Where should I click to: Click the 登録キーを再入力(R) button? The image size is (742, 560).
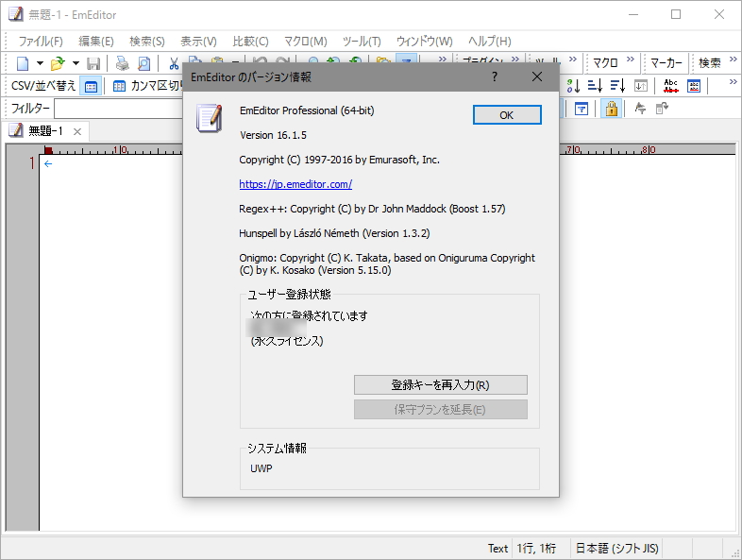point(441,385)
